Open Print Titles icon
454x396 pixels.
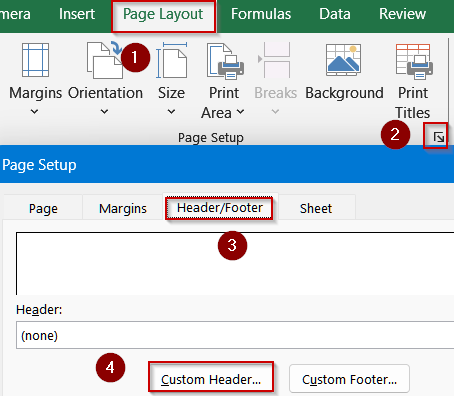point(414,62)
